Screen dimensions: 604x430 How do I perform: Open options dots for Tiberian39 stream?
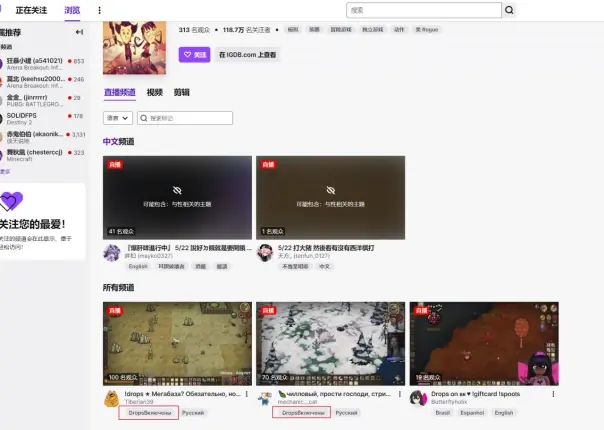[247, 394]
